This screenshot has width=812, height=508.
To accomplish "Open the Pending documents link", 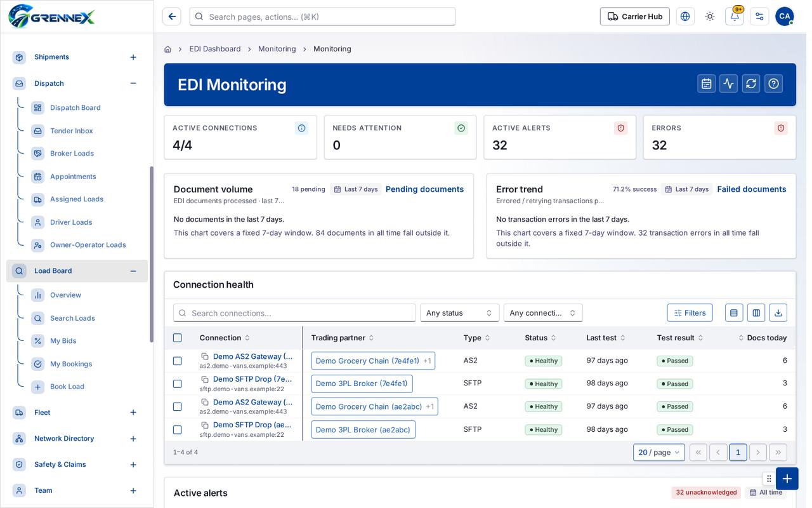I will pyautogui.click(x=424, y=189).
